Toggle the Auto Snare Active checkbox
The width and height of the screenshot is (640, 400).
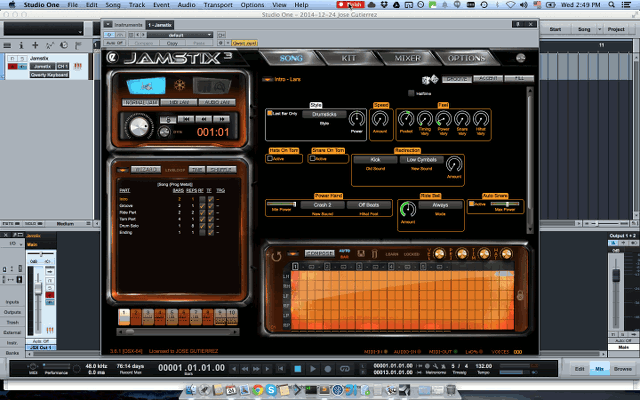click(471, 204)
